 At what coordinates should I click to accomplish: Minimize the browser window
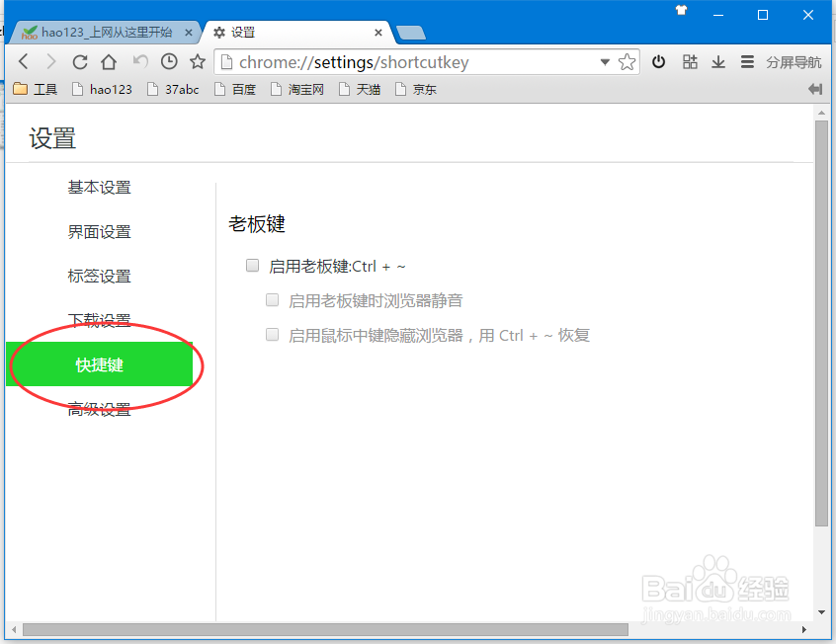pos(718,15)
